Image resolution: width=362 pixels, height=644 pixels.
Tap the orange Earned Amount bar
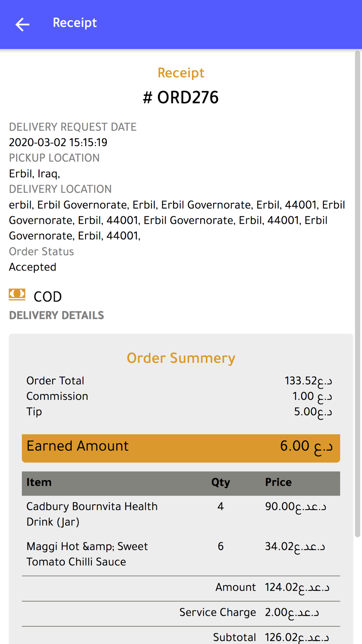[x=181, y=448]
